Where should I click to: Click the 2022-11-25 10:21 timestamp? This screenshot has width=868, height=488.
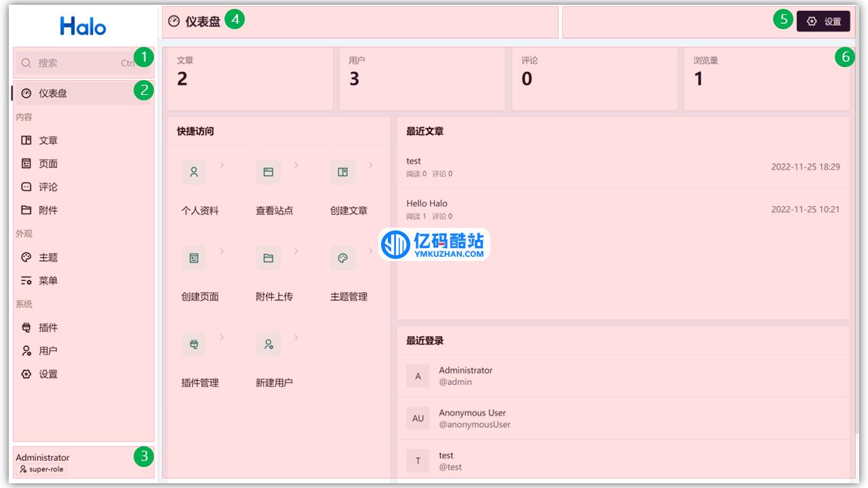coord(806,209)
